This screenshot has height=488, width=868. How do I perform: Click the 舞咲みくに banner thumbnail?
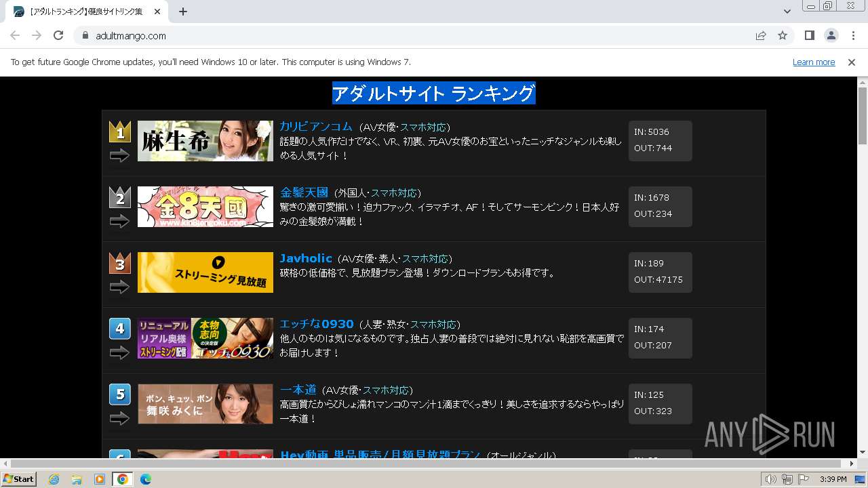click(205, 404)
